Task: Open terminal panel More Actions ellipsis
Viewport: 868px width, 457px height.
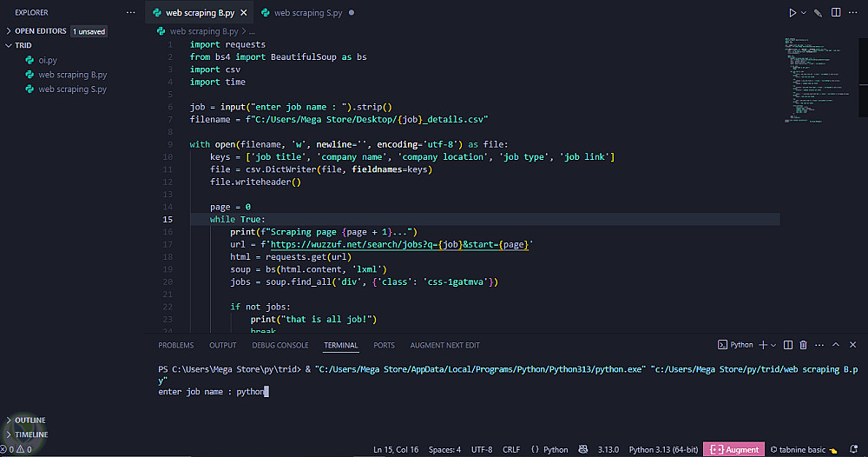Action: [x=819, y=345]
